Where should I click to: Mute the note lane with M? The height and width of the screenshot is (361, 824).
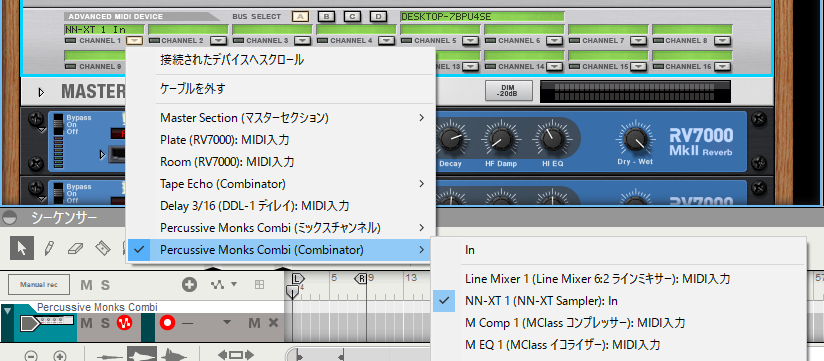(x=254, y=323)
